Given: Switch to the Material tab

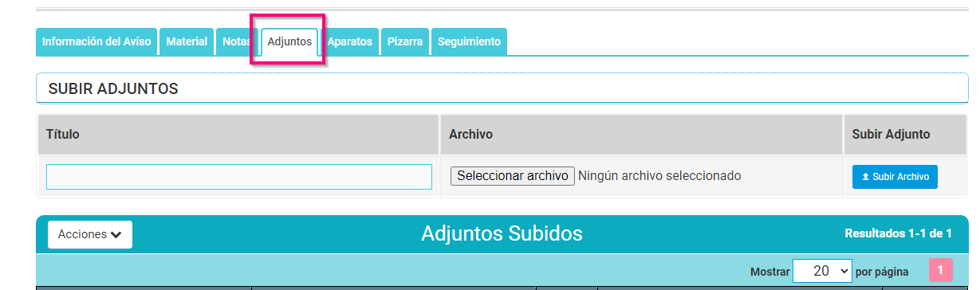Looking at the screenshot, I should (x=187, y=42).
